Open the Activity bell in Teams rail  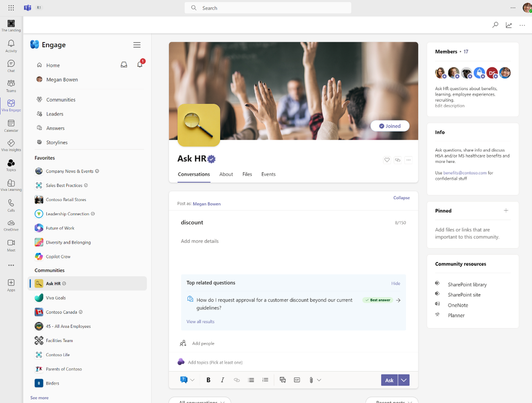click(11, 46)
